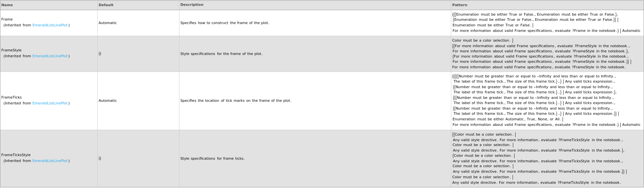Click the description about tick mark locations
This screenshot has height=188, width=644.
click(236, 101)
